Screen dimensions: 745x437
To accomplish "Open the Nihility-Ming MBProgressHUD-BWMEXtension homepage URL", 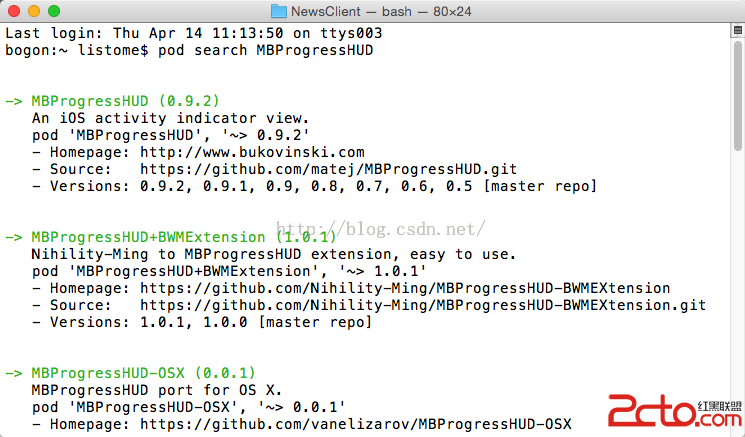I will point(405,288).
